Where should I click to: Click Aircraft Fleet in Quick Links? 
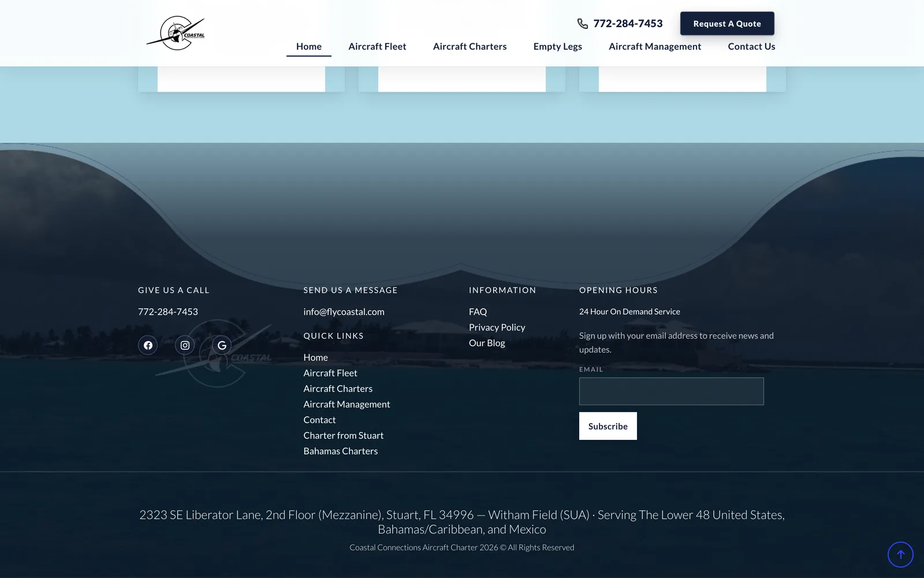(x=330, y=373)
